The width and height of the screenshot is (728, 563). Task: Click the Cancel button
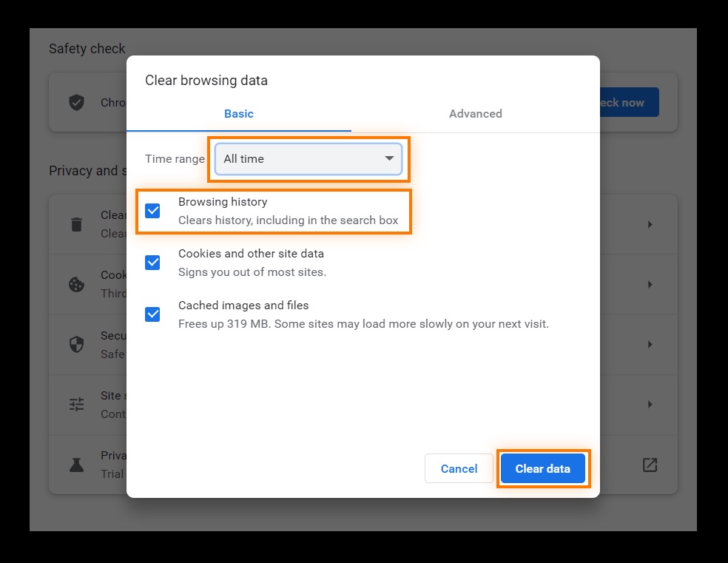point(459,469)
